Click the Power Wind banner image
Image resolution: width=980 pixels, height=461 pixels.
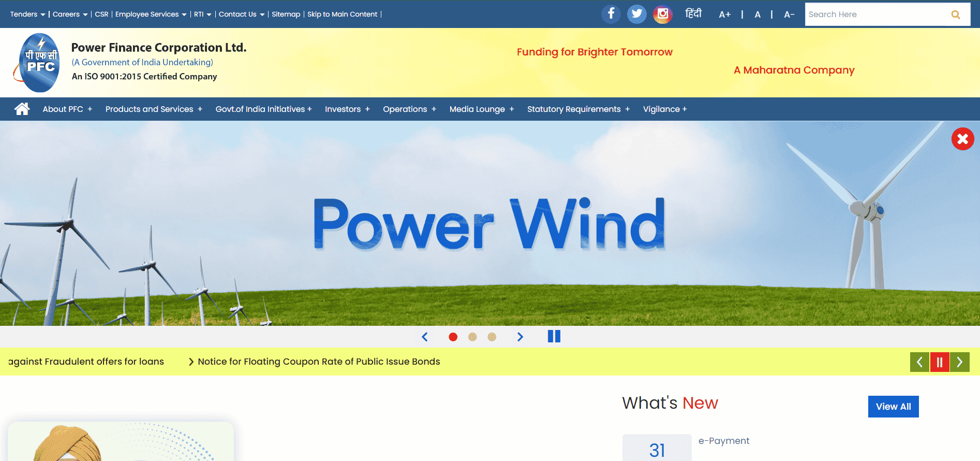click(489, 223)
